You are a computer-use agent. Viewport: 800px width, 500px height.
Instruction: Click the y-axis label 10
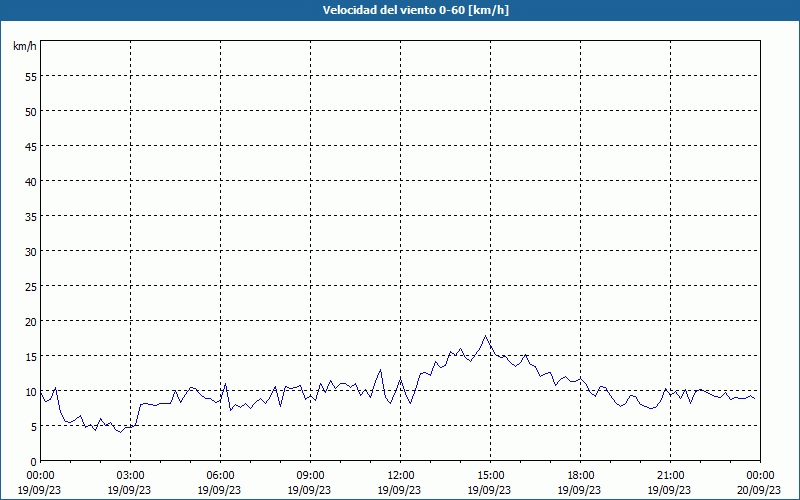pos(31,391)
